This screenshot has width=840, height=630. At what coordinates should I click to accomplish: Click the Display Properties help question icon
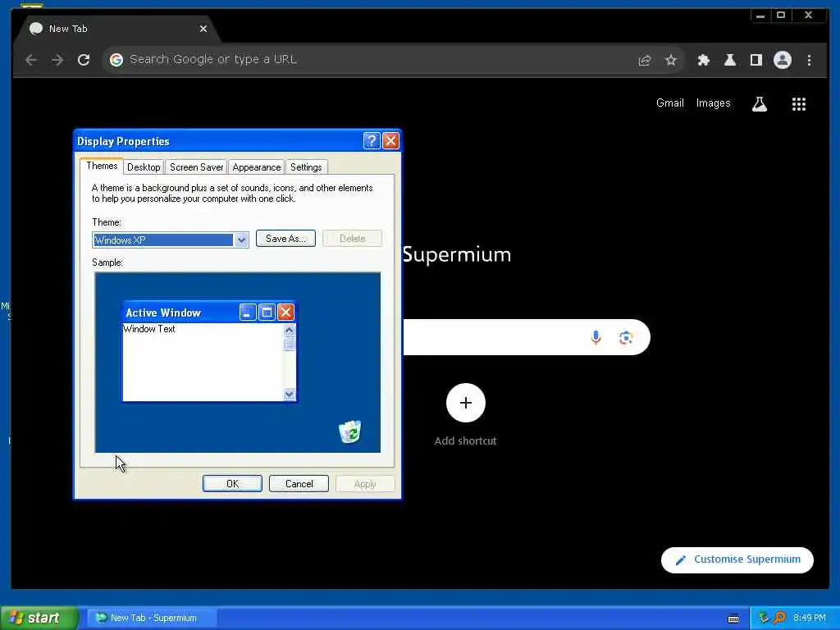pyautogui.click(x=372, y=141)
